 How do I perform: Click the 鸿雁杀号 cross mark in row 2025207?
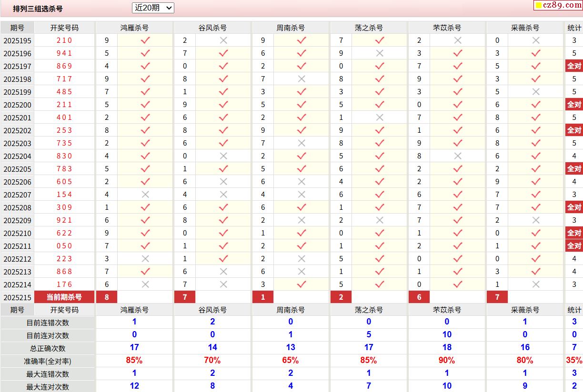(x=145, y=195)
